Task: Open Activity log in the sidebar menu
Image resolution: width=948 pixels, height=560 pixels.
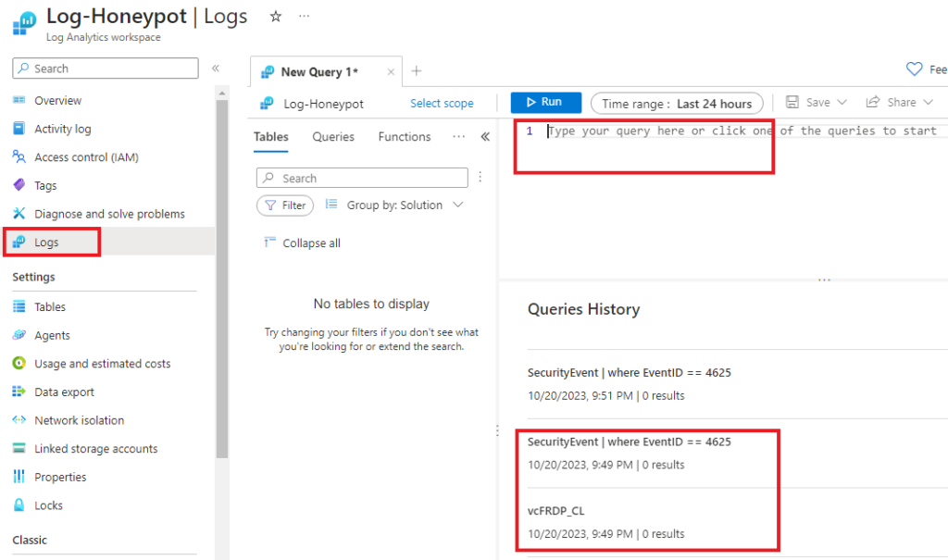Action: (x=63, y=129)
